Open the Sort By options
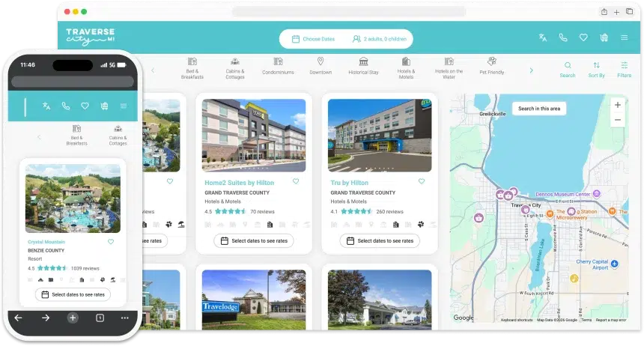Screen dimensions: 644x346 pos(596,70)
